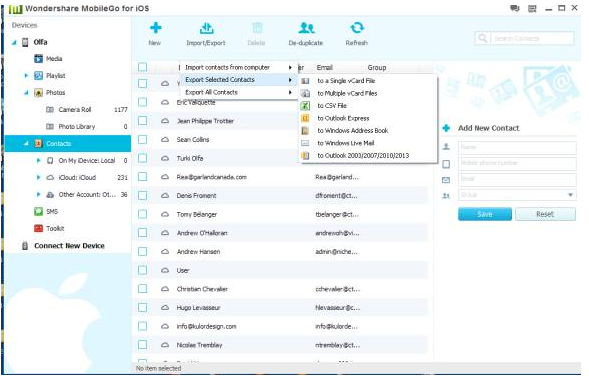Open the Import/Export toolbar button

tap(206, 34)
